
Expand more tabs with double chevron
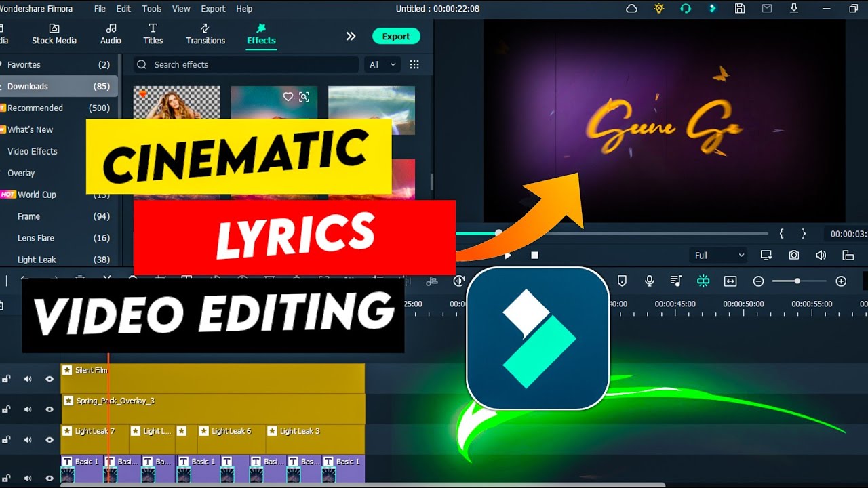tap(351, 36)
